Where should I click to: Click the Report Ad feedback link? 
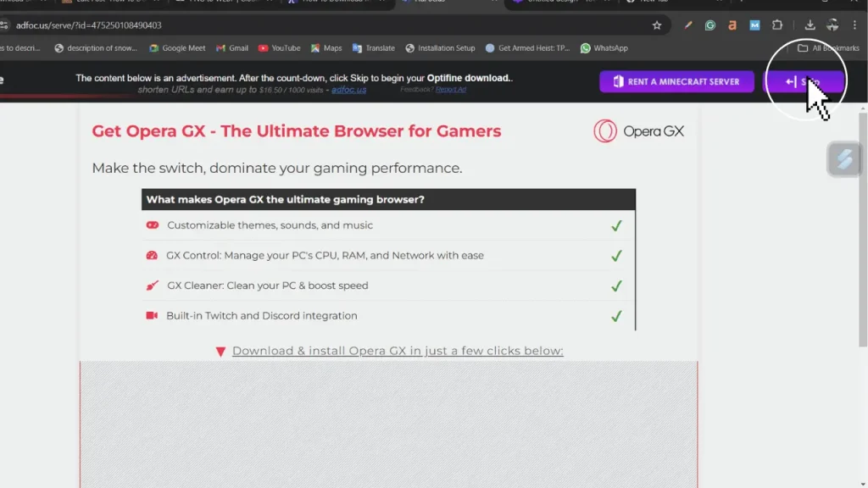tap(451, 89)
